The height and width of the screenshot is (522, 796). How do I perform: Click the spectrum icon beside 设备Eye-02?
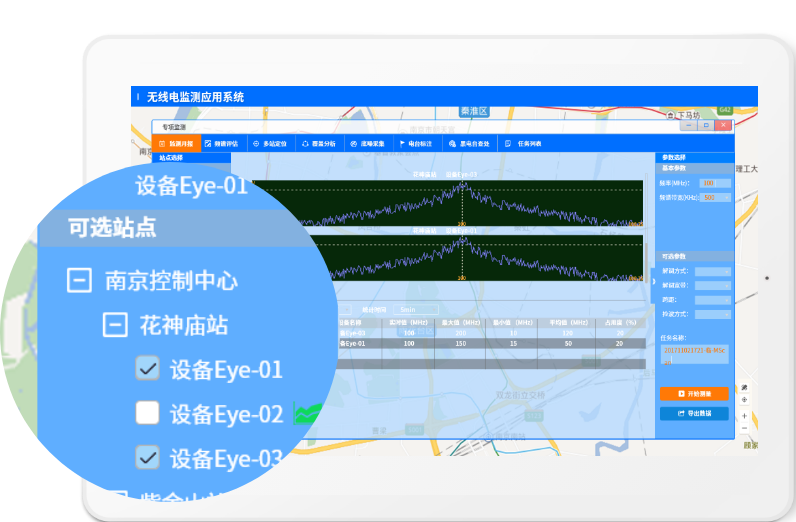coord(307,414)
